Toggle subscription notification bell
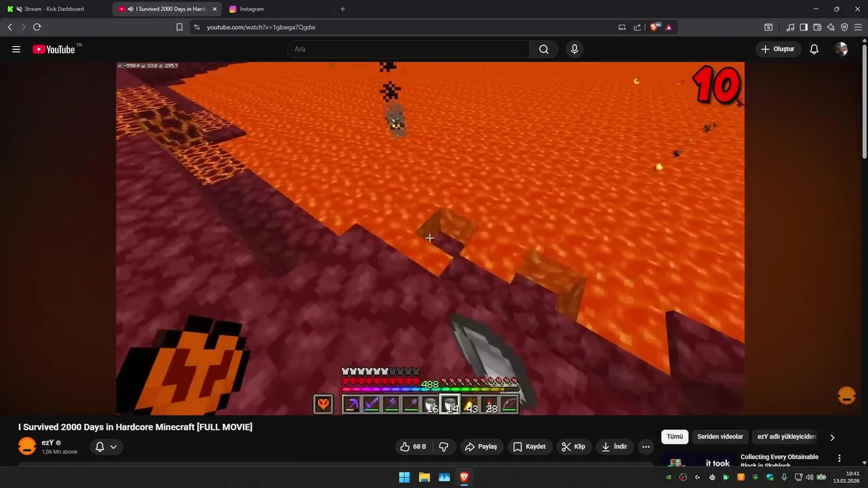Screen dimensions: 868x488 pos(100,447)
